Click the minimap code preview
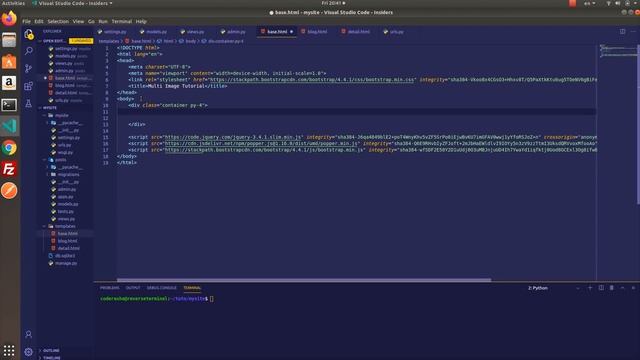 [618, 51]
